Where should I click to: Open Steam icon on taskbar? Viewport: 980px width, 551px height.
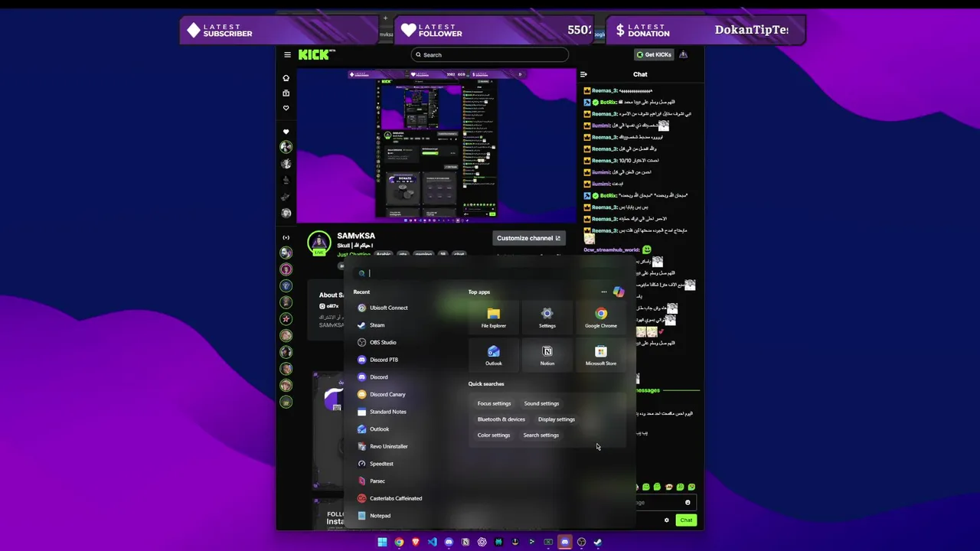click(597, 542)
